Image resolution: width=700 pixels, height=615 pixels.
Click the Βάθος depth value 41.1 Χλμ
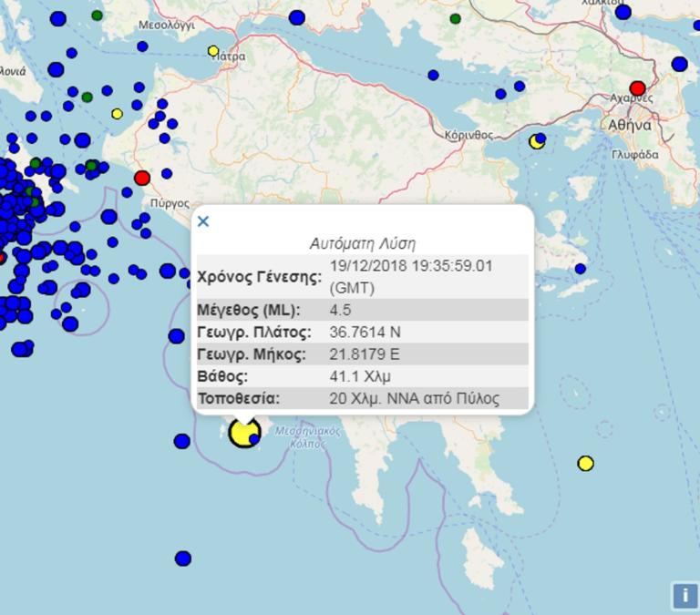point(361,376)
